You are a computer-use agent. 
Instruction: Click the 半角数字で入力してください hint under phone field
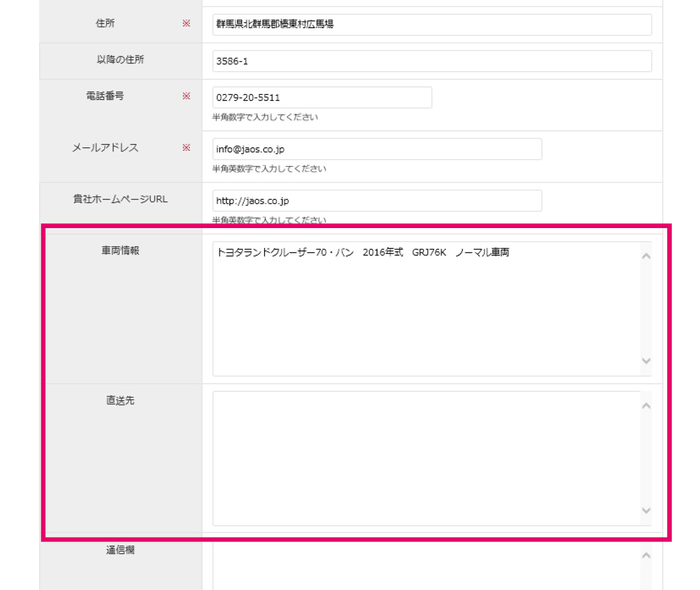[265, 117]
